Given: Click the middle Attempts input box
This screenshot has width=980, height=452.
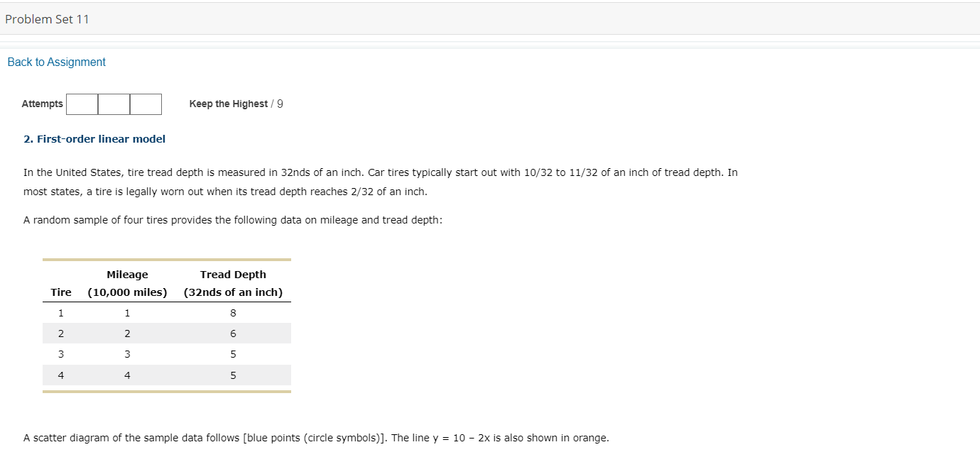Looking at the screenshot, I should [x=114, y=104].
